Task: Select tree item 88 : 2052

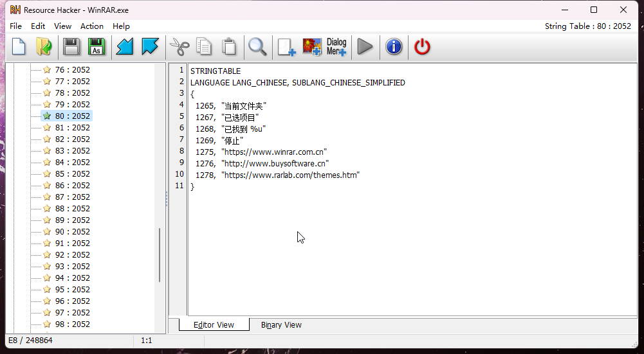Action: coord(73,208)
